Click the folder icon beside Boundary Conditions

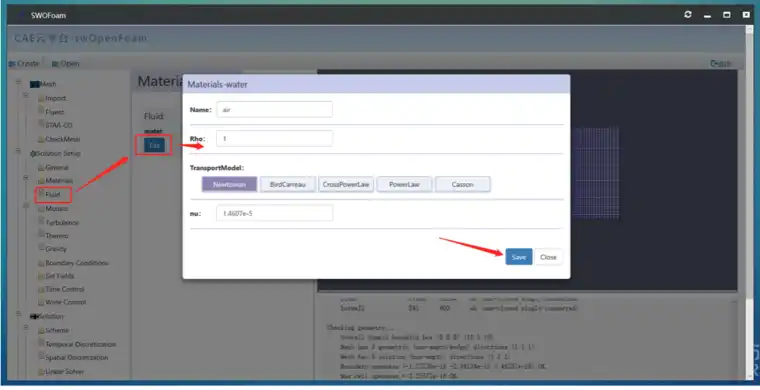pyautogui.click(x=41, y=264)
